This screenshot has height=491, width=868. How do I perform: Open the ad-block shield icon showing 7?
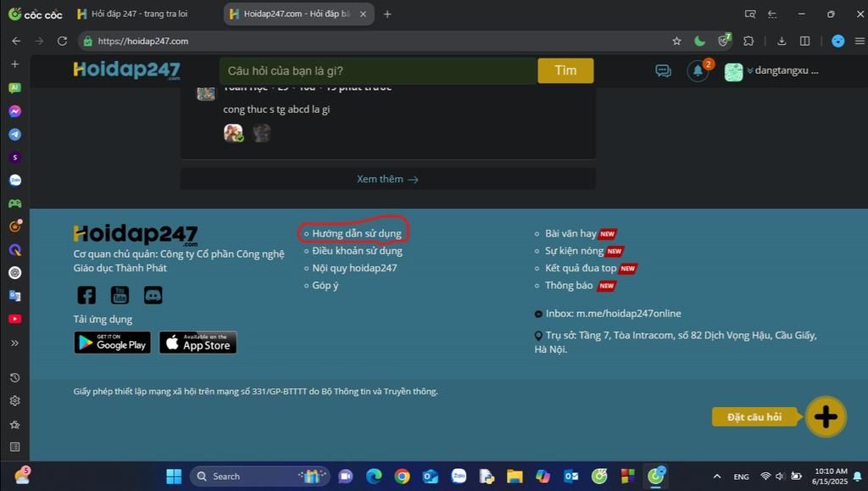(x=724, y=41)
